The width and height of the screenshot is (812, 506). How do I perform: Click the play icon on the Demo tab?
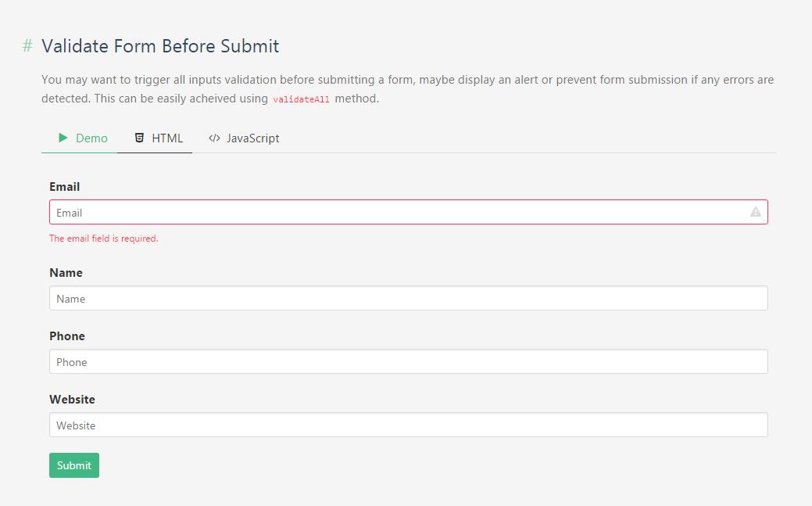[x=63, y=138]
